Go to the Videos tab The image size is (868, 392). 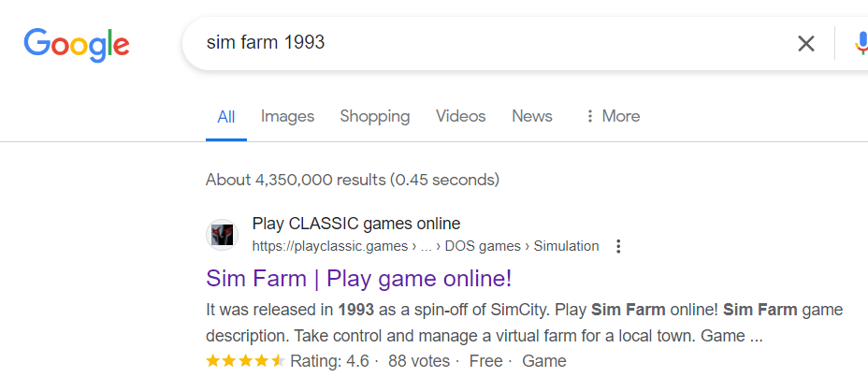click(x=460, y=117)
